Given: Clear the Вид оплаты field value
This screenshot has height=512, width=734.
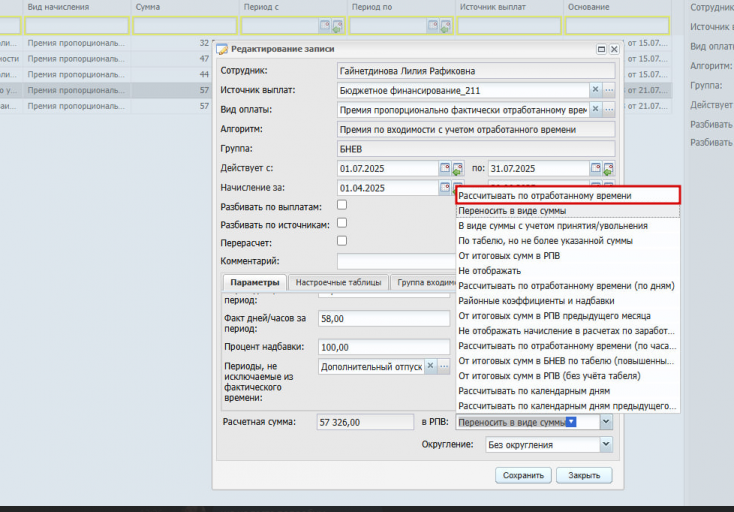Looking at the screenshot, I should tap(595, 110).
